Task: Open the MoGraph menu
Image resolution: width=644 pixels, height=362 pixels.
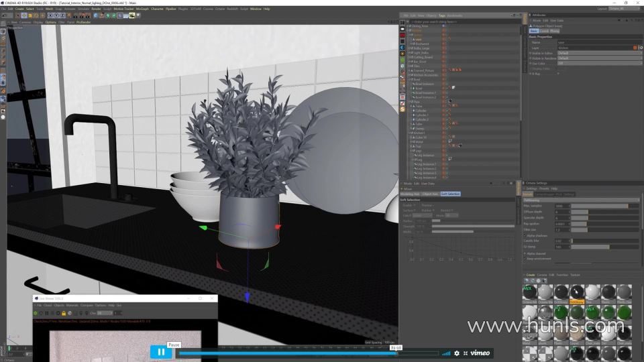Action: click(x=142, y=9)
